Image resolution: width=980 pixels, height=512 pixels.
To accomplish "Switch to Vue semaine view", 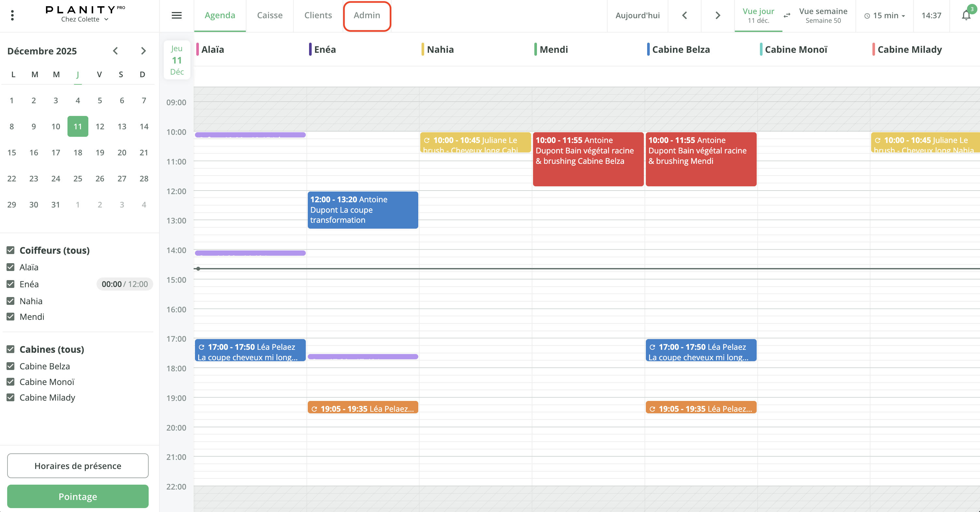I will (x=823, y=15).
